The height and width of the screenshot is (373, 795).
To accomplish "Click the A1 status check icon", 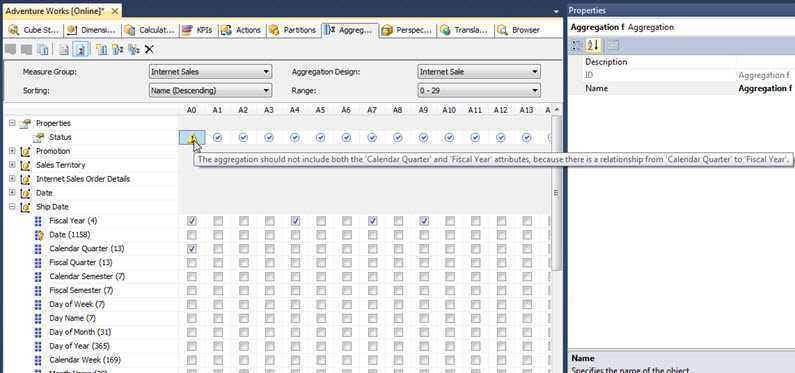I will point(218,137).
